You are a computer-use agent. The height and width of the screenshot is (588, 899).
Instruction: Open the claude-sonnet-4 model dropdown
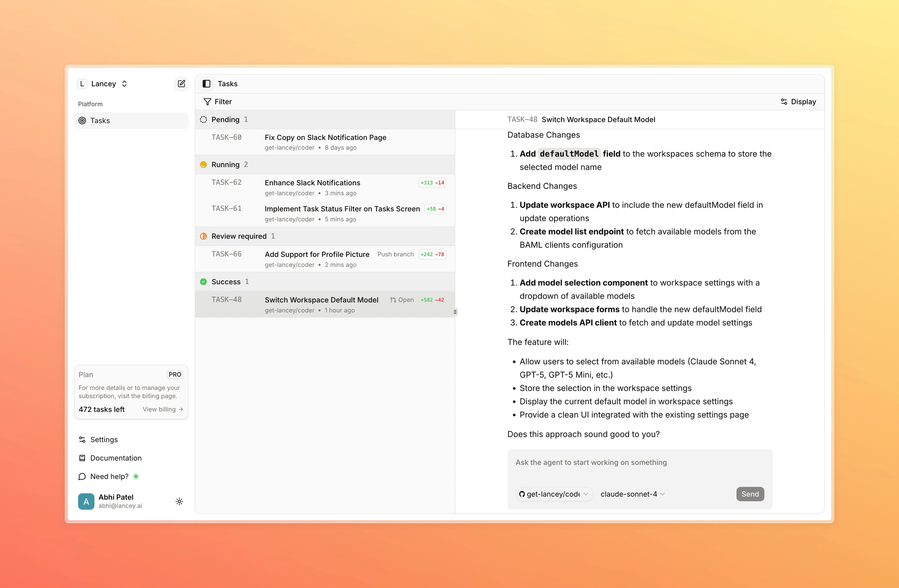632,494
